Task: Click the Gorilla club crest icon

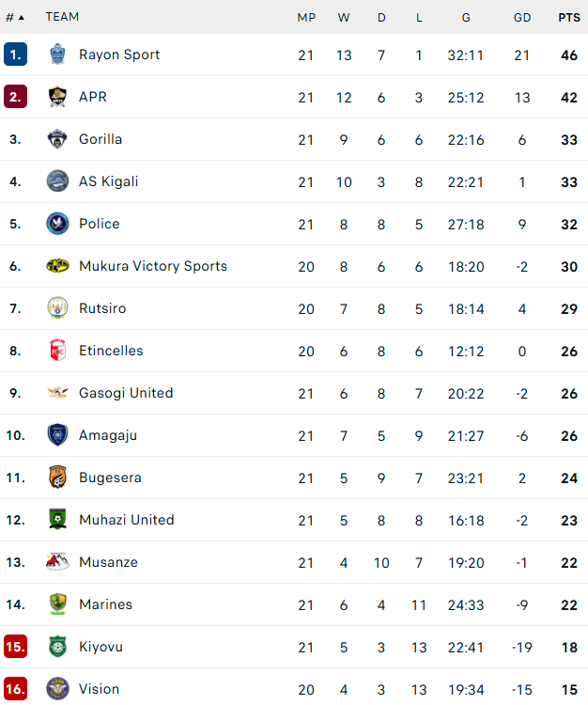Action: tap(57, 139)
